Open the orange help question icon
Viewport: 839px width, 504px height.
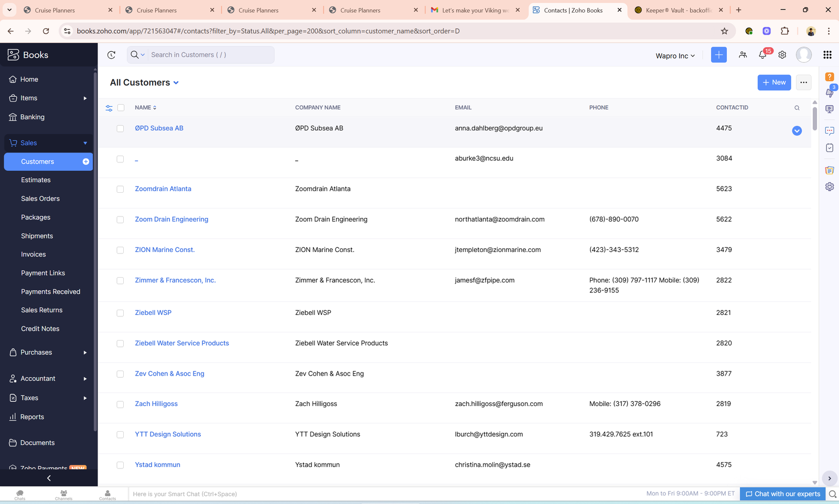830,77
